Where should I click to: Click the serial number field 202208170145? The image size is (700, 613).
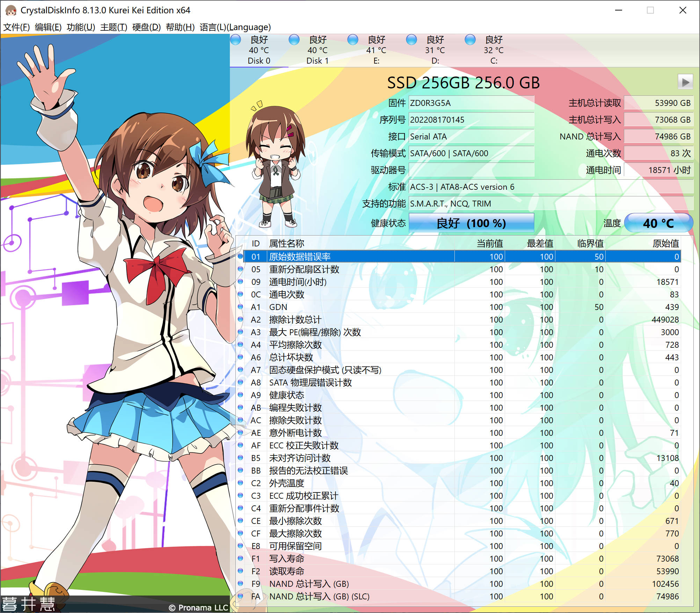pyautogui.click(x=471, y=120)
